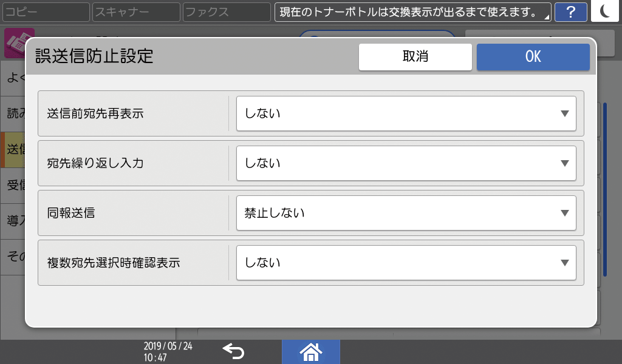Expand the 複数宛先選択時確認表示 dropdown

[405, 262]
